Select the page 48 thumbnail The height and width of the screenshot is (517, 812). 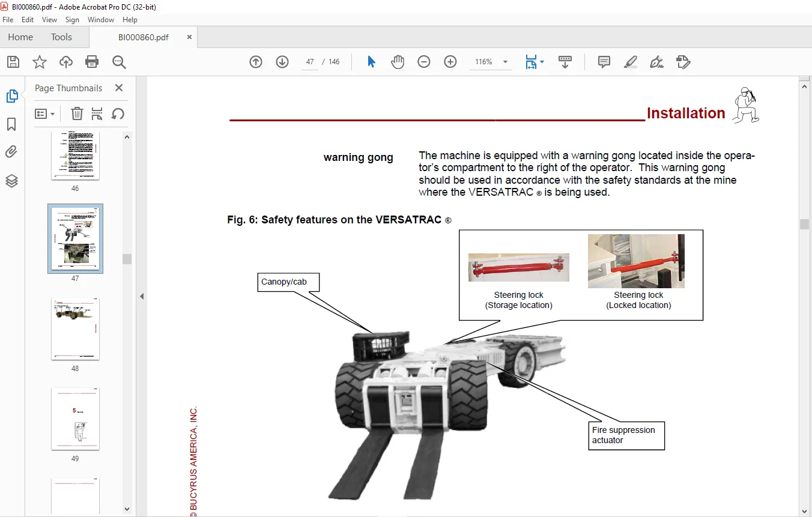[75, 329]
